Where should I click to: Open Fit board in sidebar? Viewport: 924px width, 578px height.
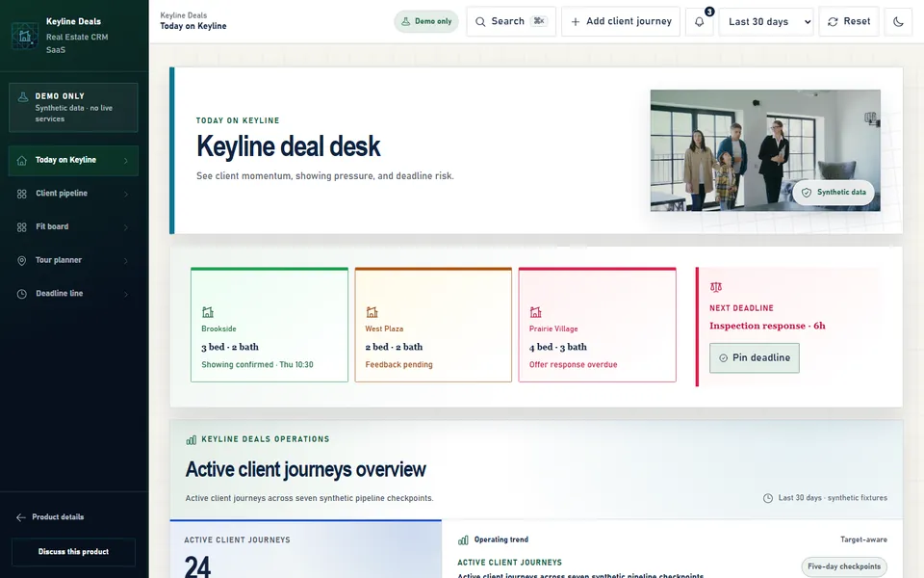(x=74, y=227)
